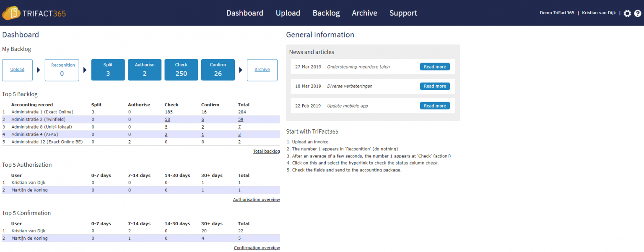Open the Confirmation overview link
Viewport: 644px width, 252px height.
[x=257, y=247]
